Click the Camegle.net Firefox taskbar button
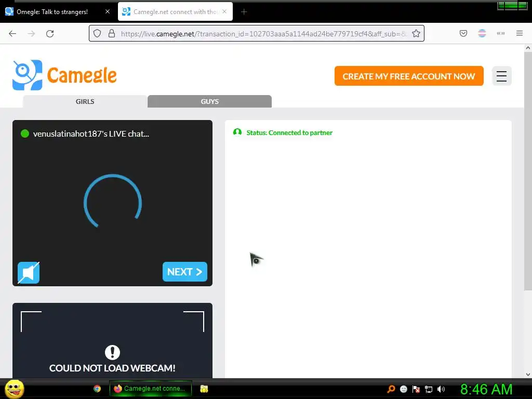 [150, 389]
